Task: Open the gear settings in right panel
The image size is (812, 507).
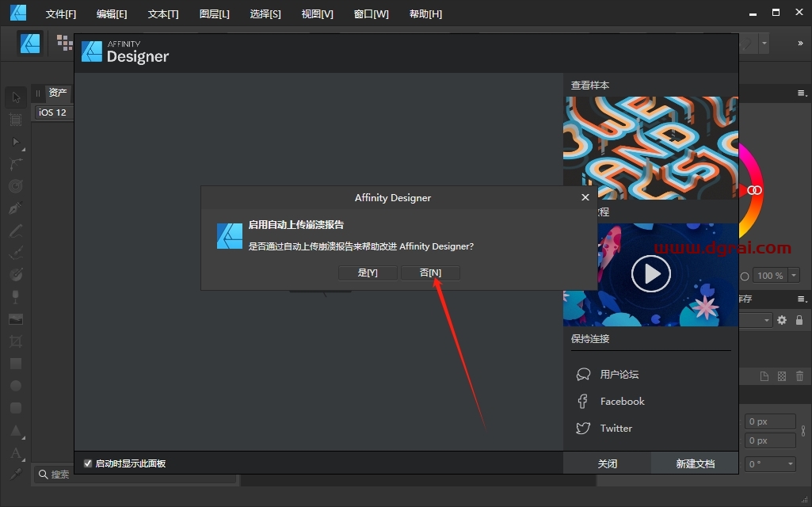Action: [x=782, y=320]
